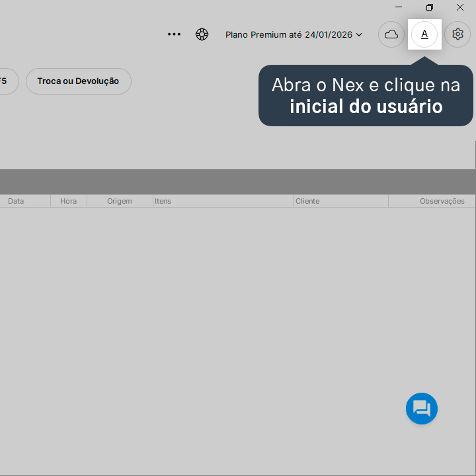Click the Hora column header
Image resolution: width=476 pixels, height=476 pixels.
pos(69,201)
